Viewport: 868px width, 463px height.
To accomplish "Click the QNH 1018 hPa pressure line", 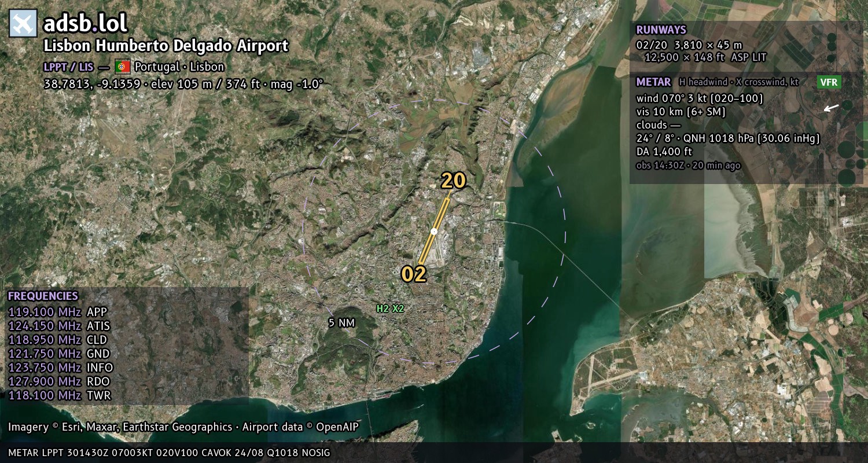I will pyautogui.click(x=728, y=138).
